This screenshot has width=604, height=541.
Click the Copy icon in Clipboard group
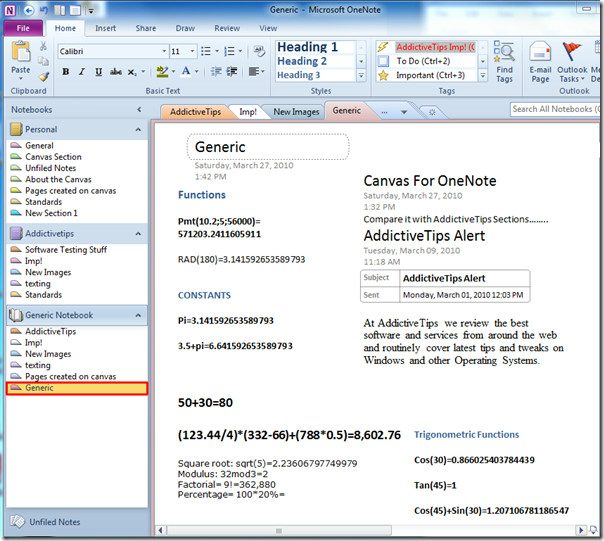click(43, 61)
